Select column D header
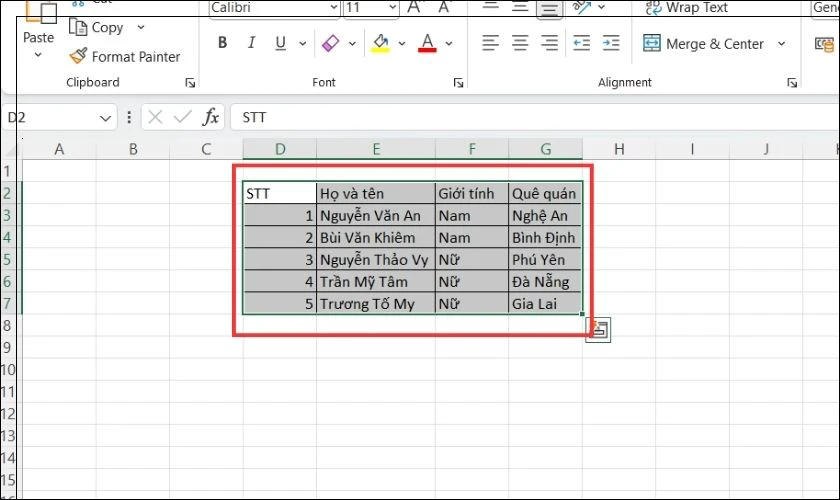This screenshot has height=500, width=840. [x=280, y=149]
